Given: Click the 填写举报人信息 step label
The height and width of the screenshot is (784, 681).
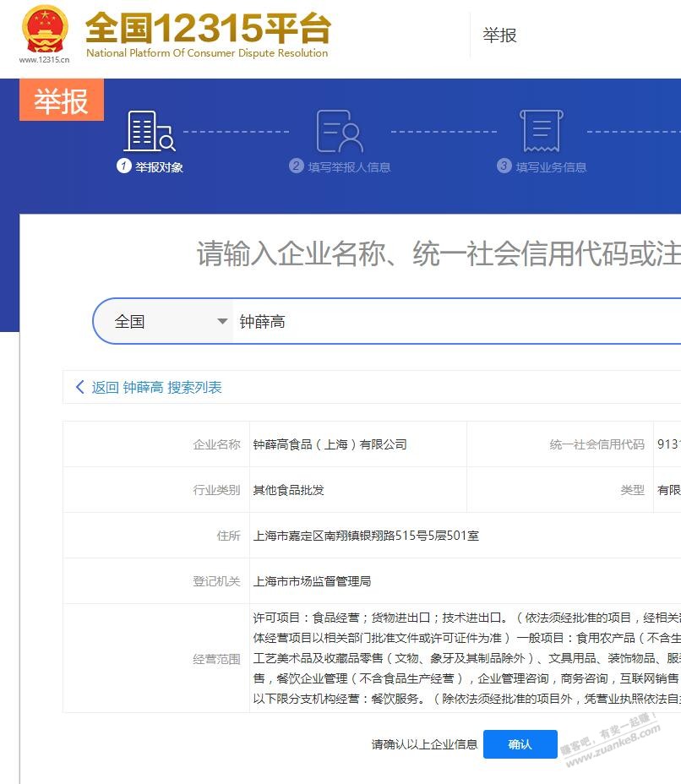Looking at the screenshot, I should tap(349, 167).
